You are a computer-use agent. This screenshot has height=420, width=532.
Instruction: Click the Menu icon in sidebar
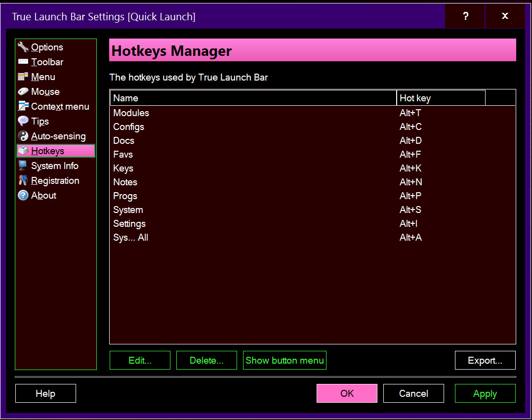click(x=23, y=77)
